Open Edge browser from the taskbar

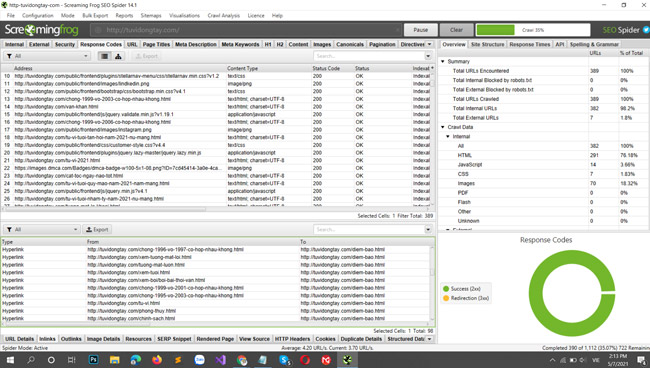tap(136, 360)
